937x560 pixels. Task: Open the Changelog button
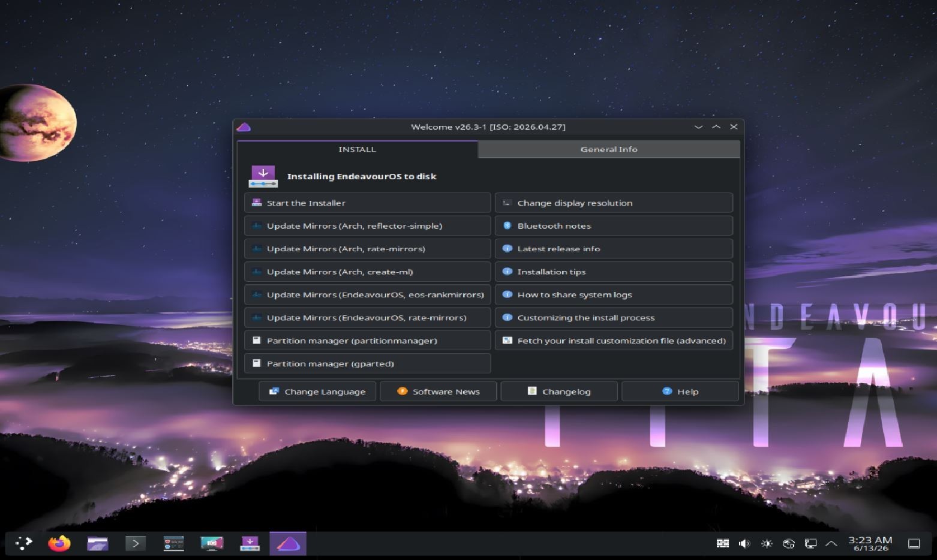559,392
